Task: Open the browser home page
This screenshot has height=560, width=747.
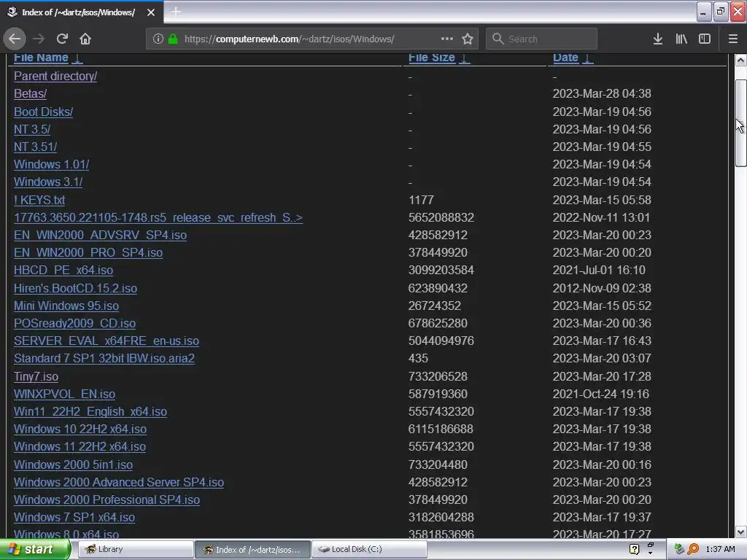Action: point(85,39)
